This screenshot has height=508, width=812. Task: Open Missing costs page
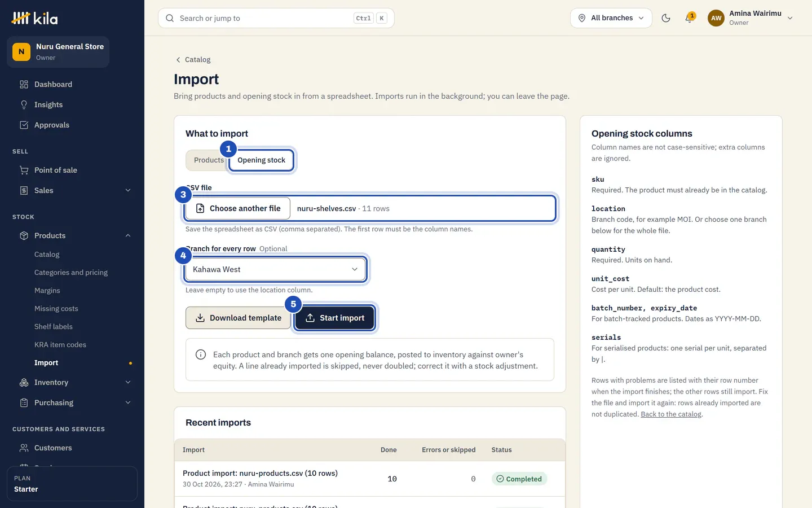pos(56,309)
